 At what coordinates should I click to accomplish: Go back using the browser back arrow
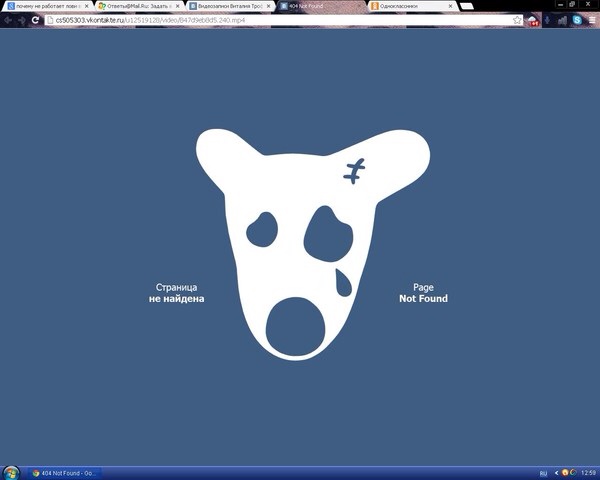coord(7,20)
